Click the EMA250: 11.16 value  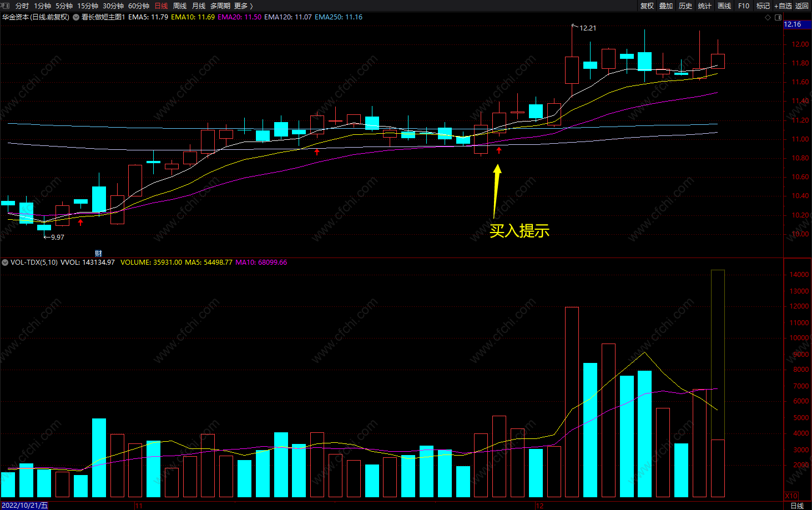click(x=339, y=17)
